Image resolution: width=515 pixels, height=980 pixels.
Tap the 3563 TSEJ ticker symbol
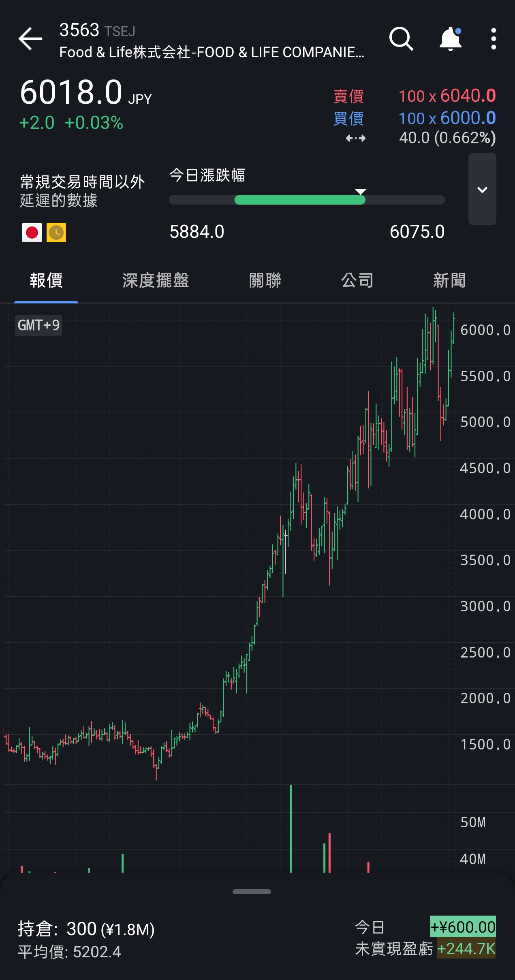97,30
